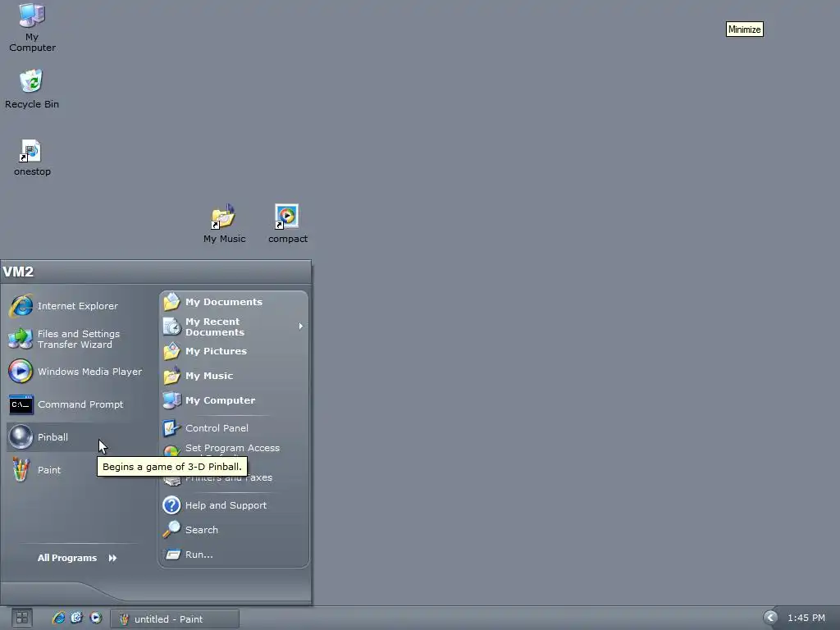Expand My Recent Documents submenu arrow

(301, 326)
